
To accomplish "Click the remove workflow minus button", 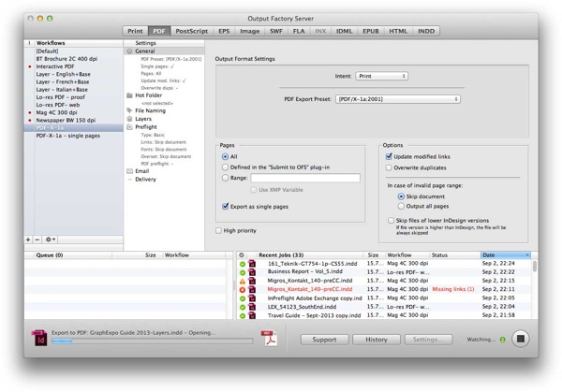I will pyautogui.click(x=37, y=240).
